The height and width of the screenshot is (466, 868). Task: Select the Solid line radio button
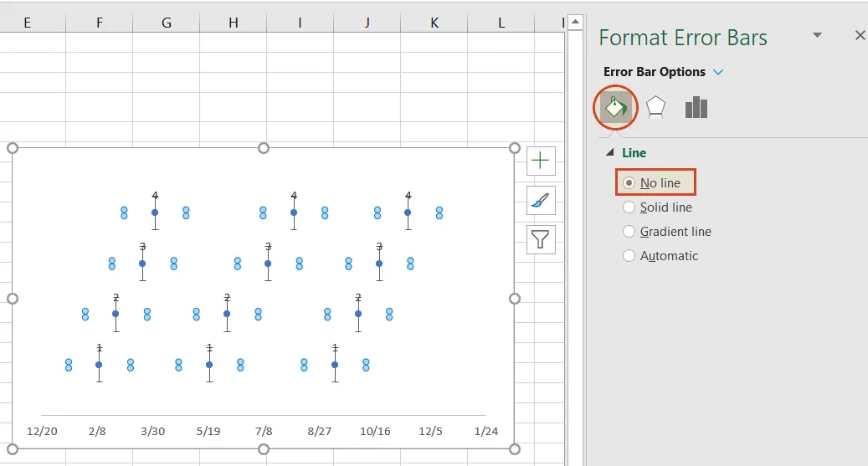pos(629,207)
